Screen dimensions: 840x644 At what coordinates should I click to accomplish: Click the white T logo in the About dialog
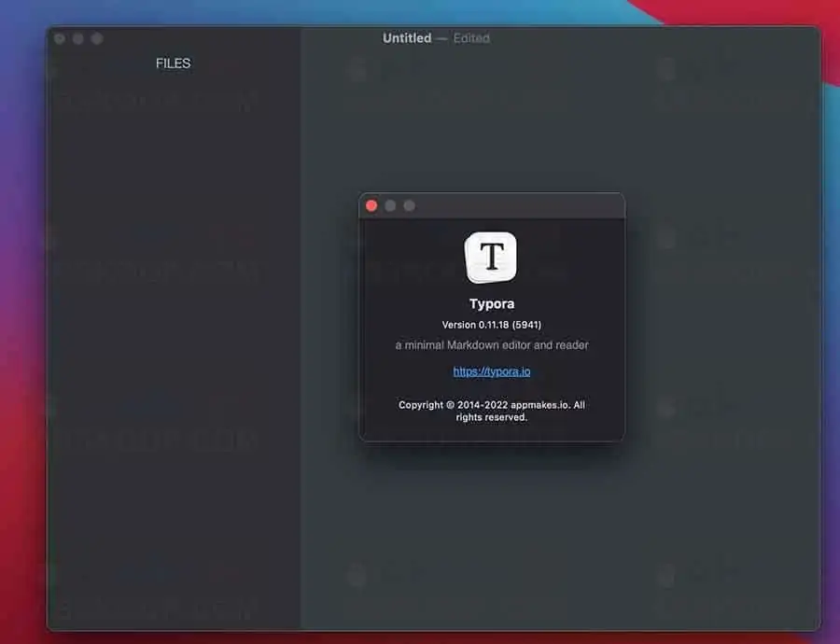tap(491, 257)
